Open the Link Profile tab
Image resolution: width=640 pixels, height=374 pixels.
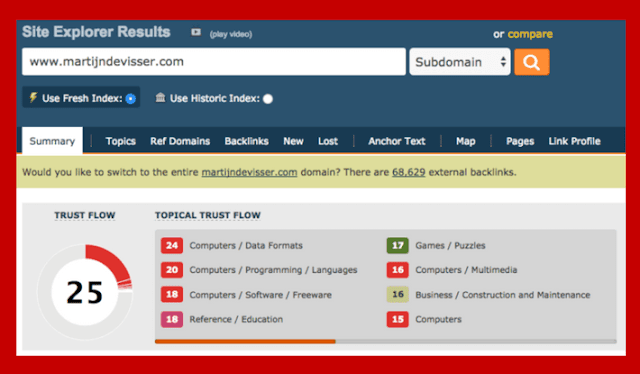(x=574, y=141)
